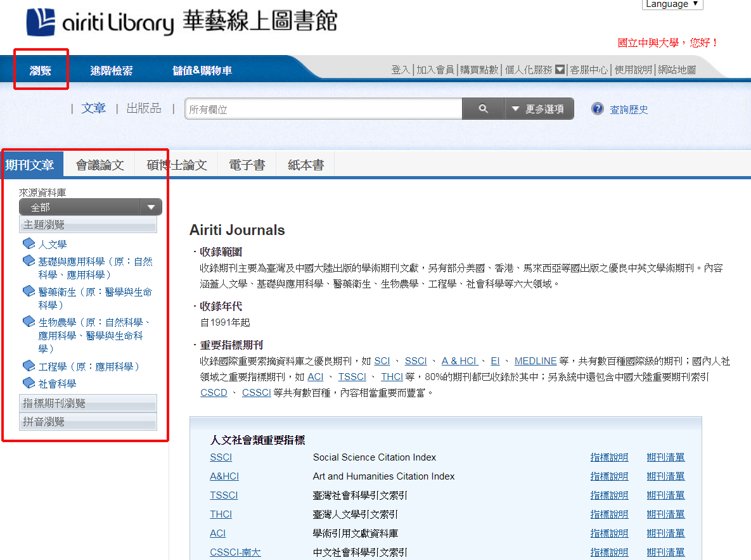Expand the 指標期刊瀏覽 section
This screenshot has height=560, width=751.
pos(88,404)
